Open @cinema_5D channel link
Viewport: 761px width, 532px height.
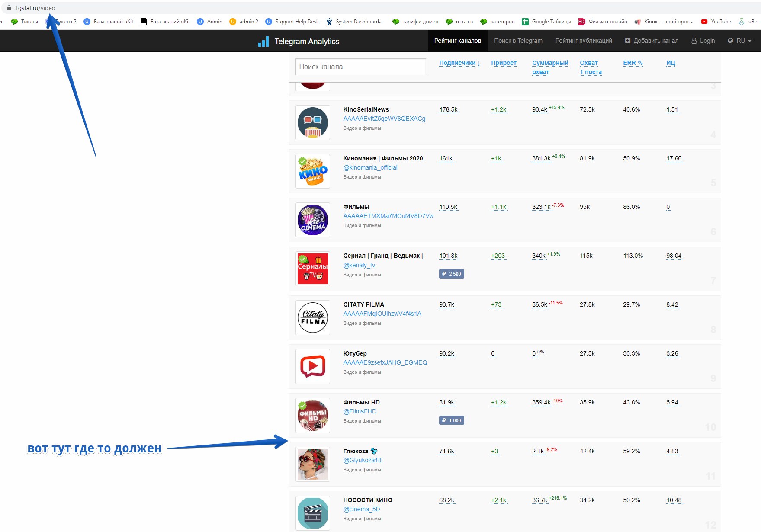(362, 509)
